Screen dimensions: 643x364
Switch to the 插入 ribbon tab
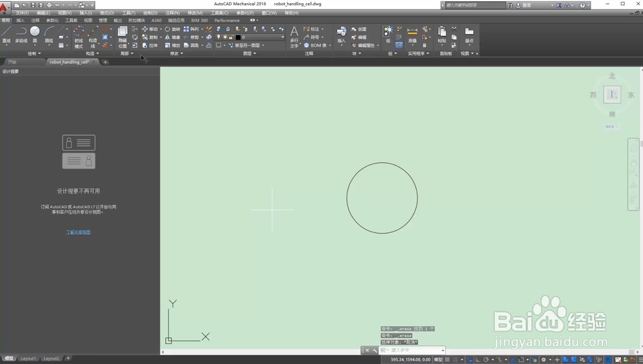tap(21, 20)
